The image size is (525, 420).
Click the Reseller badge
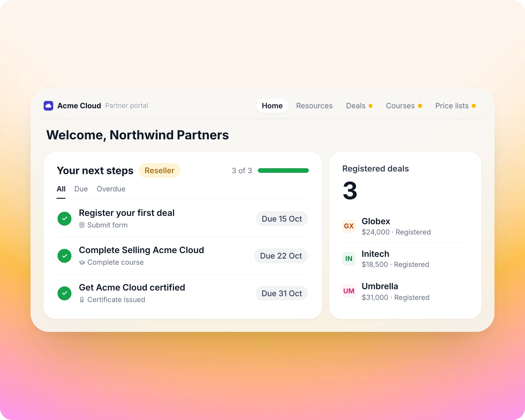(159, 170)
